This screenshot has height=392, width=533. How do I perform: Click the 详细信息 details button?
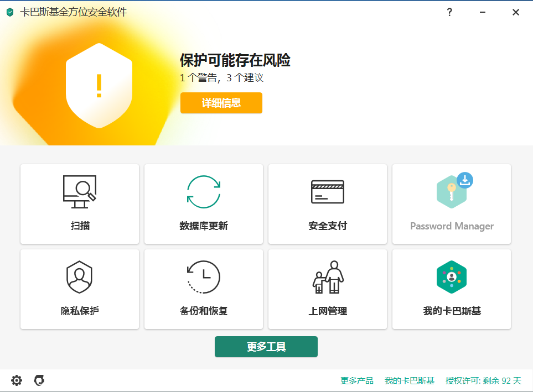tap(221, 103)
